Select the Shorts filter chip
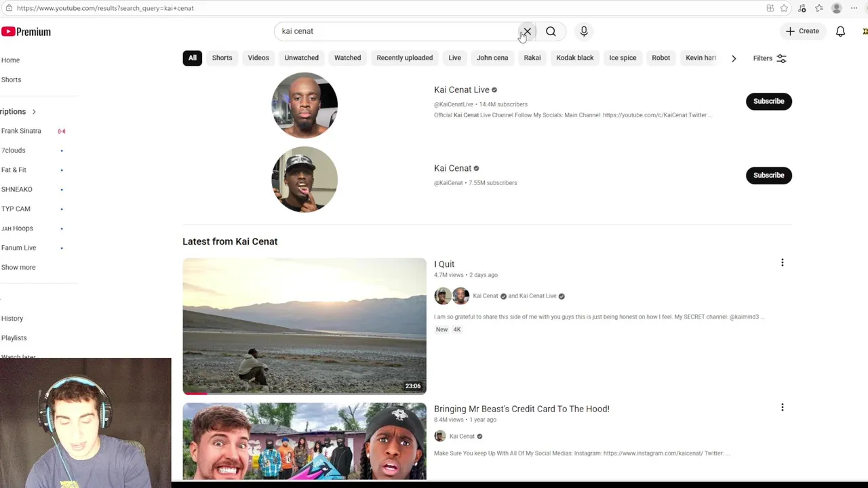The image size is (868, 488). click(x=222, y=58)
